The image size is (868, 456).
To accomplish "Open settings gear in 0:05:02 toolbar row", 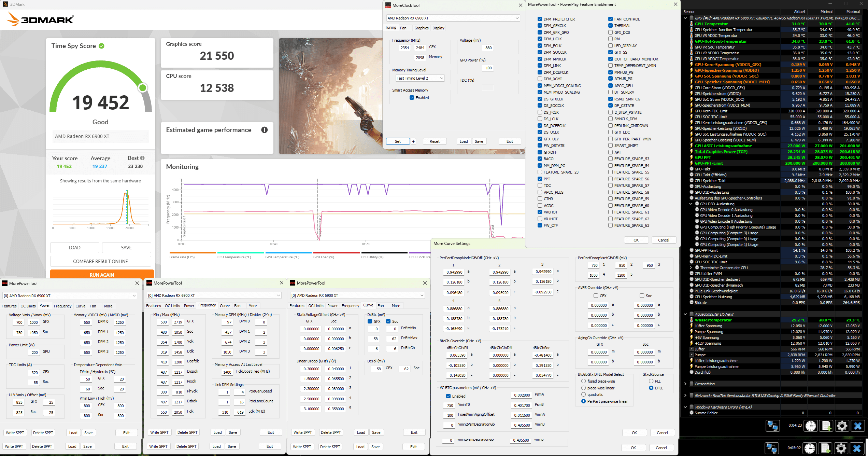I will [x=841, y=448].
